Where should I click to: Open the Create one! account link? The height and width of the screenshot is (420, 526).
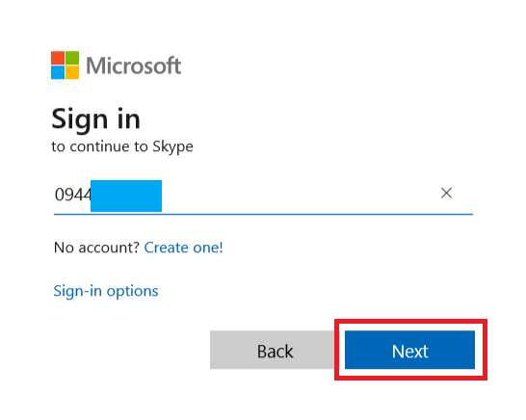tap(183, 248)
